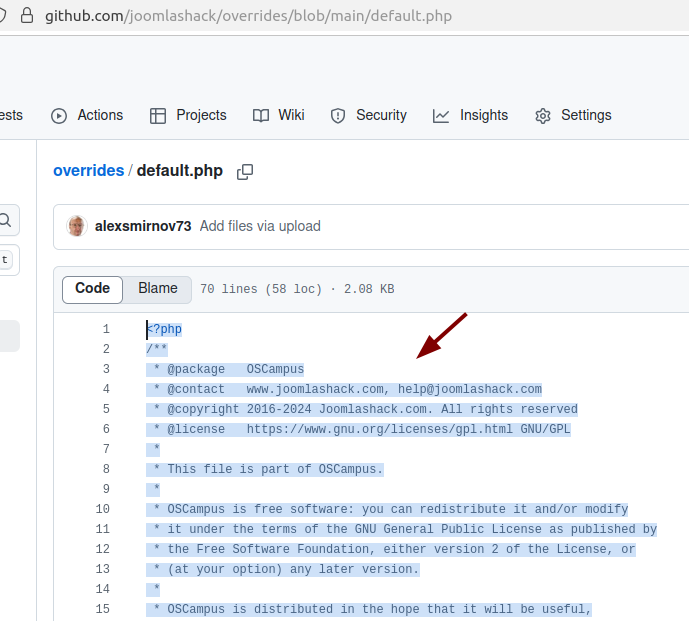Open the Insights tab

click(x=470, y=115)
